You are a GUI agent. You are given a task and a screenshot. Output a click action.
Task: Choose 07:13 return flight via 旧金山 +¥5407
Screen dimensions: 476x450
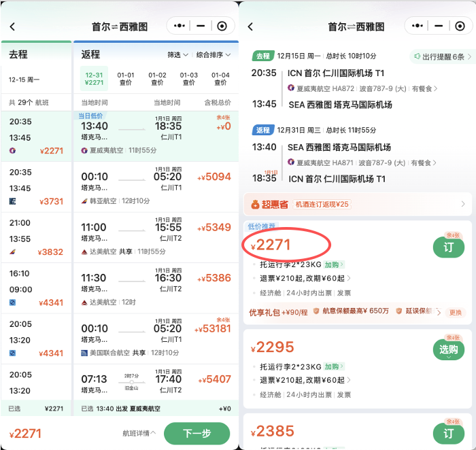(x=156, y=382)
